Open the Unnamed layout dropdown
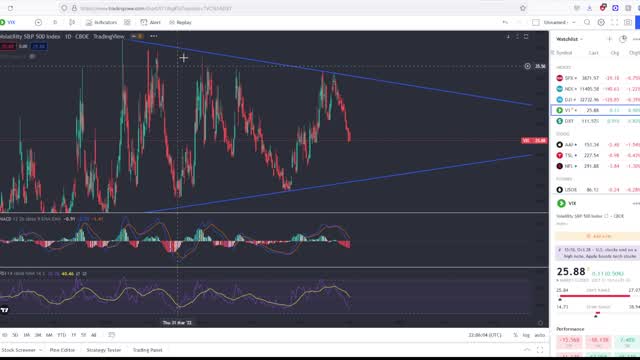640x360 pixels. 560,22
